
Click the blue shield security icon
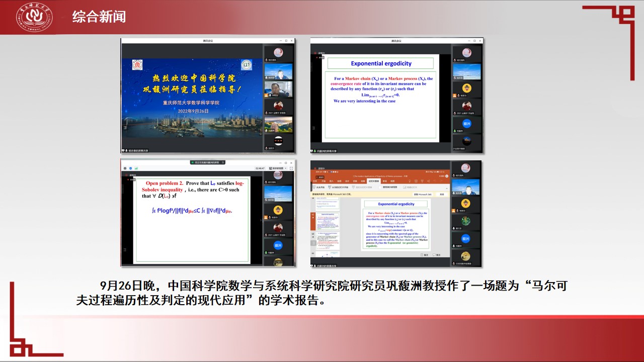pyautogui.click(x=130, y=168)
